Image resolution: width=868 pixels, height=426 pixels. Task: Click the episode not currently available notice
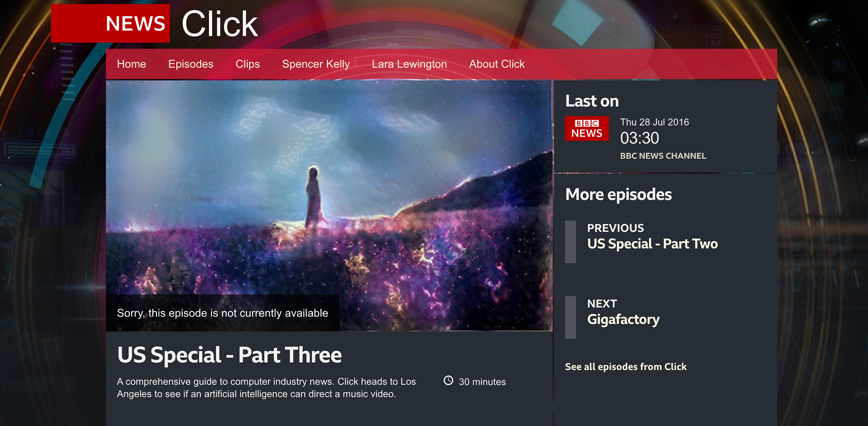click(x=222, y=313)
